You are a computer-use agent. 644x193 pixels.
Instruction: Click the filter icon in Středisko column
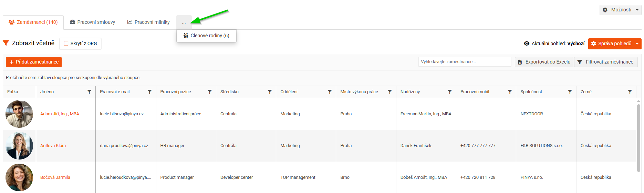[270, 92]
